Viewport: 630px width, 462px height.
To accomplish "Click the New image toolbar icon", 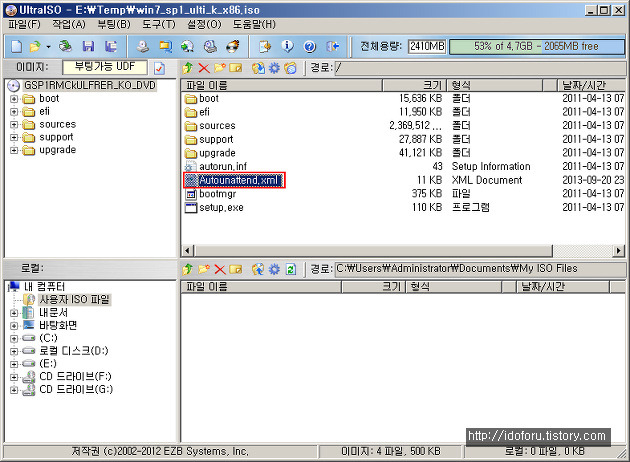I will coord(16,47).
